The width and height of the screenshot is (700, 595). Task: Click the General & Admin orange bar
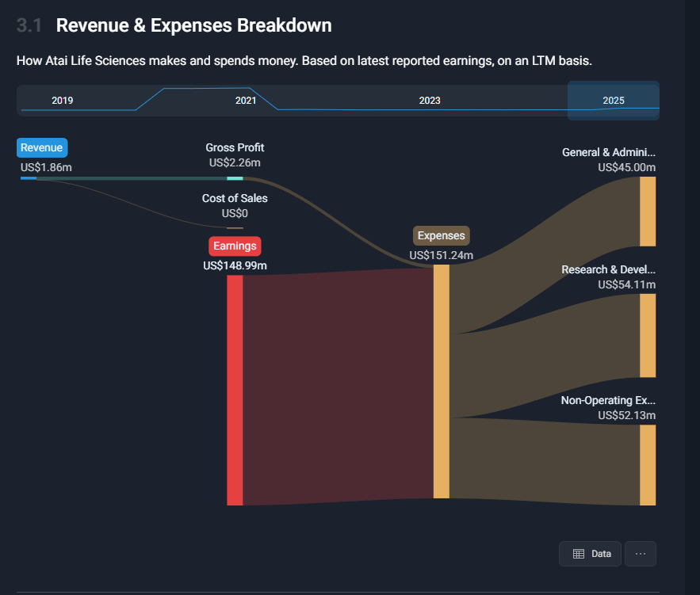(648, 212)
